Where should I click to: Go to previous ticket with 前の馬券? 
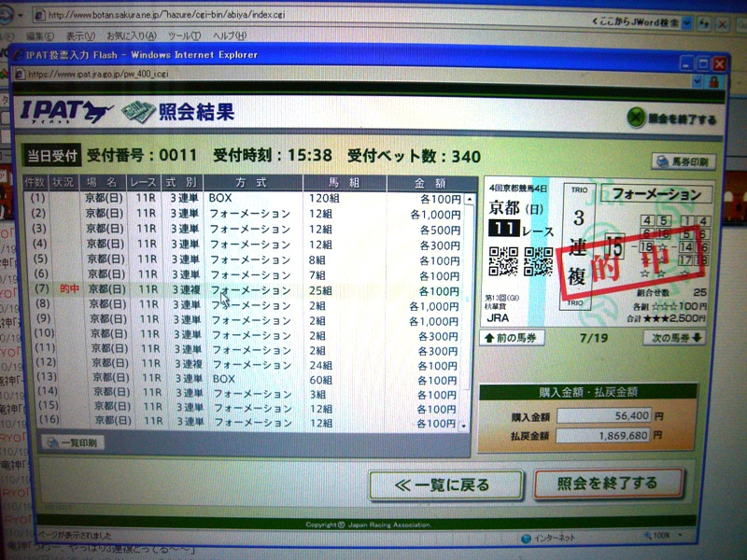pos(512,338)
